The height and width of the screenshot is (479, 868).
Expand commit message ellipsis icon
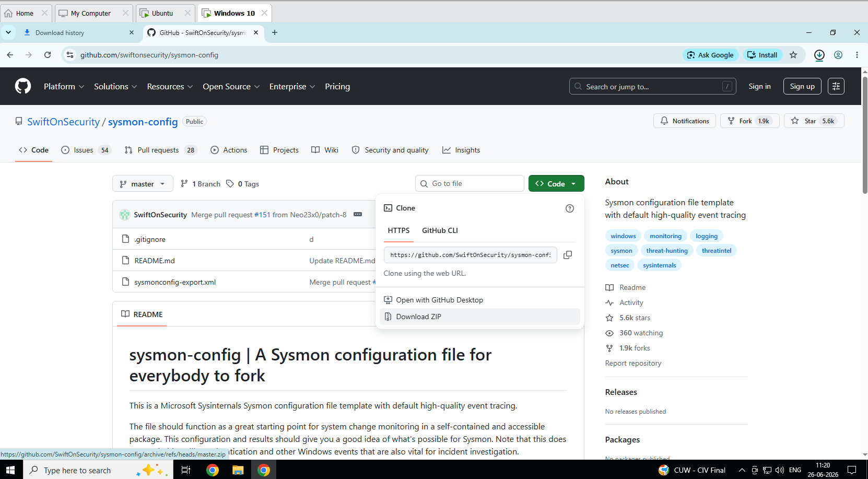(x=358, y=214)
